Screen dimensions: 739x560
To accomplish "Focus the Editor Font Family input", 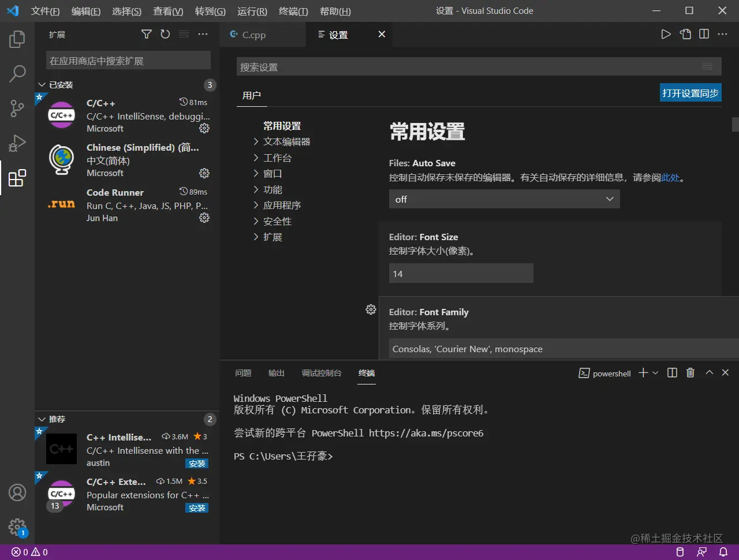I will (x=564, y=349).
